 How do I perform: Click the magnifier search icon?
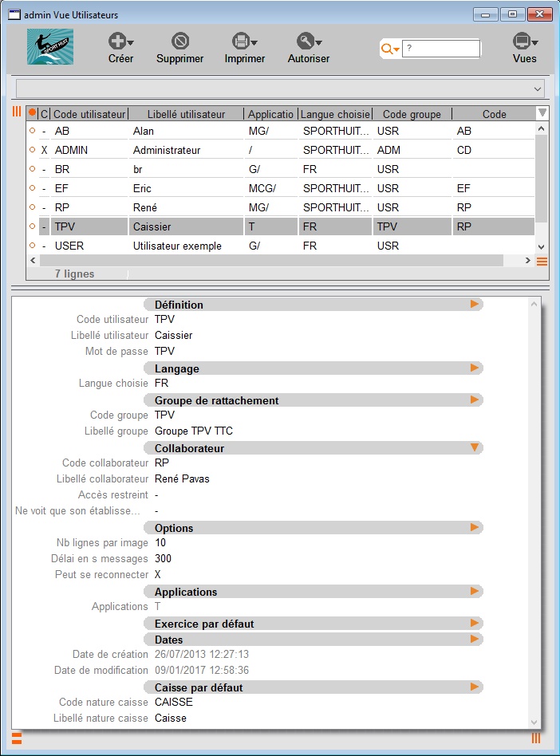(387, 49)
